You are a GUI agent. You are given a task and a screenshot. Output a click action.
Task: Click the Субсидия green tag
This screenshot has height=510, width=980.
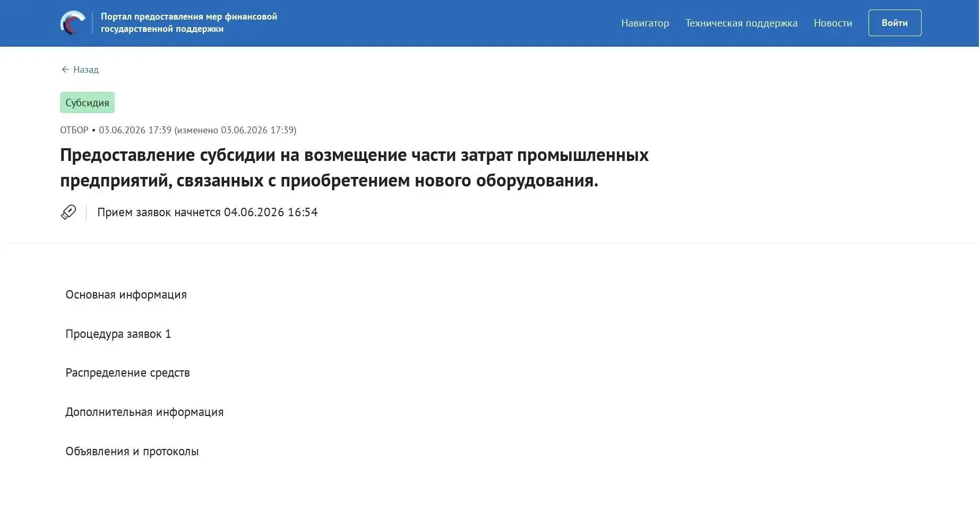pos(87,103)
